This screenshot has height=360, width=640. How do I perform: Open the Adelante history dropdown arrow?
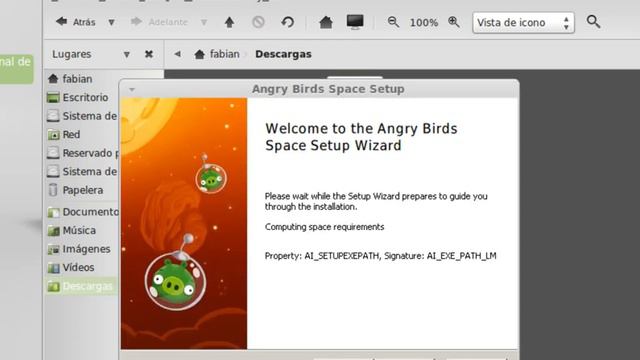[x=204, y=22]
